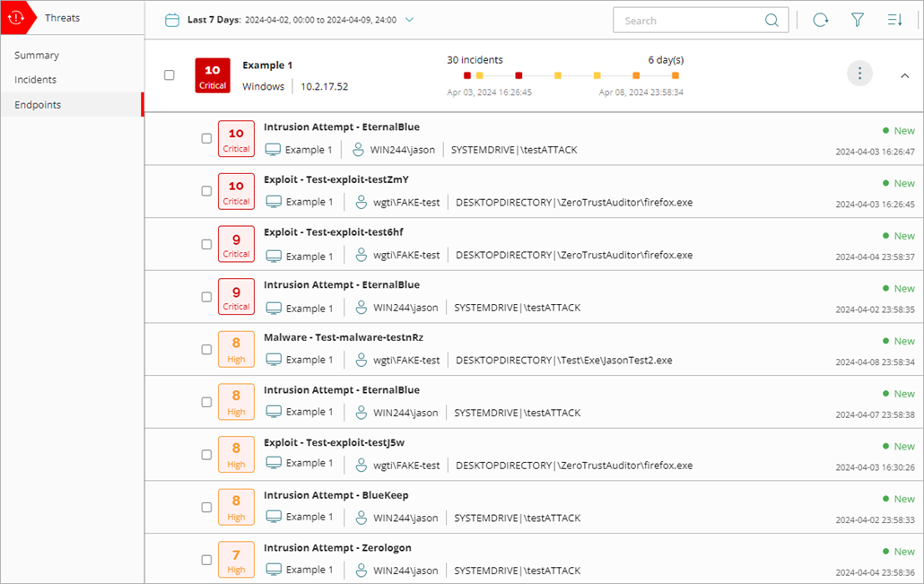Click the sort order icon
Viewport: 924px width, 584px height.
tap(895, 20)
